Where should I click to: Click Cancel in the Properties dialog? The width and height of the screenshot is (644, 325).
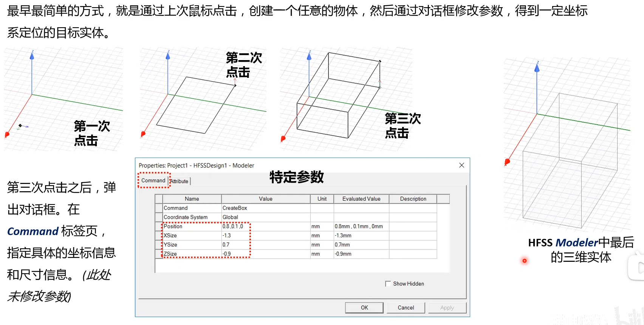pyautogui.click(x=406, y=308)
